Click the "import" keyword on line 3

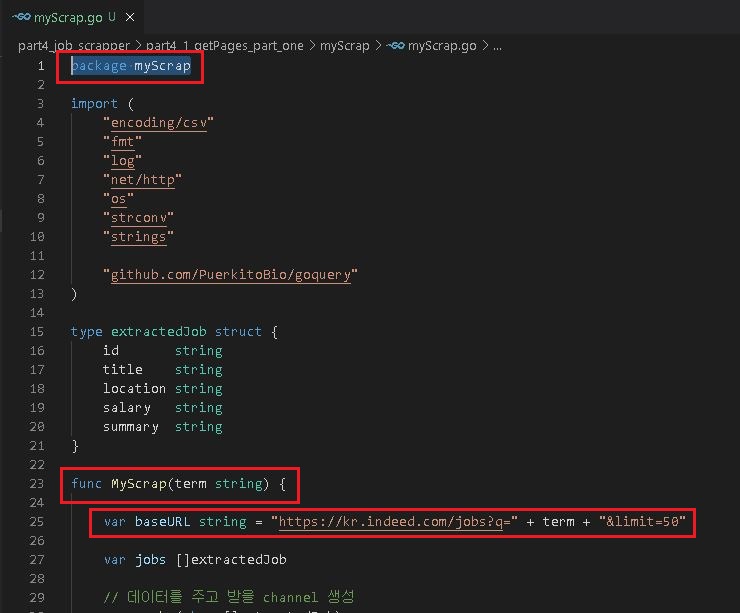94,104
